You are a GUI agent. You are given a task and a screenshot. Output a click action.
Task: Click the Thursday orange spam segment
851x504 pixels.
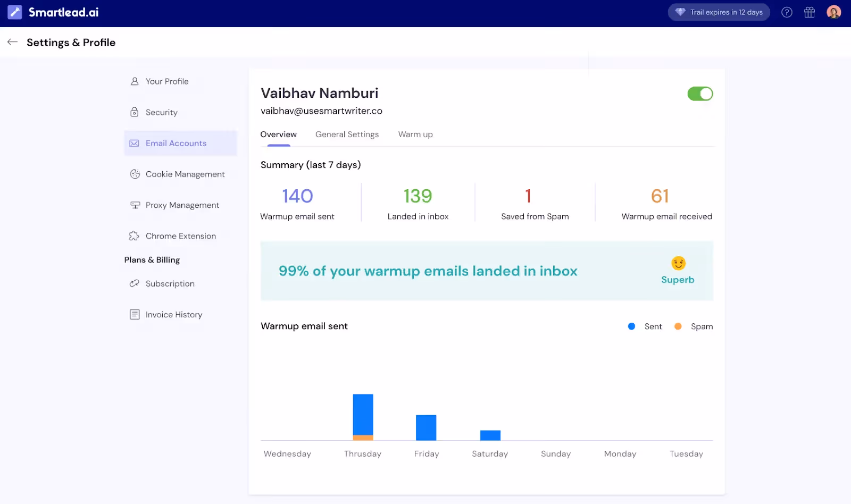(x=363, y=438)
